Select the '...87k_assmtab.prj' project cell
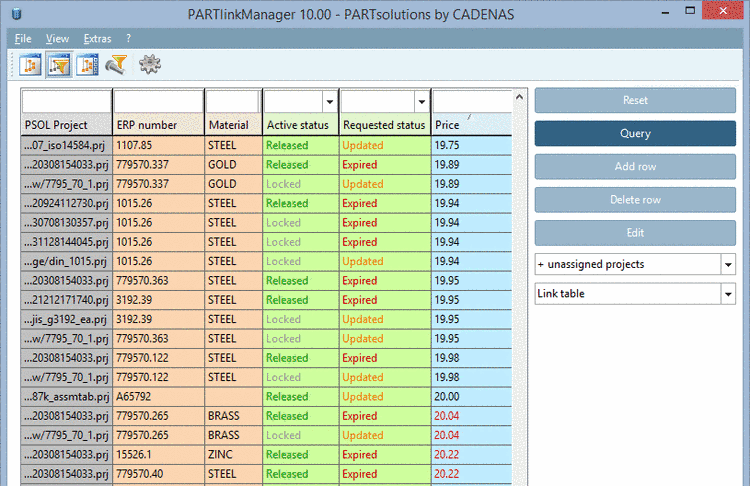Viewport: 750px width, 486px height. pos(66,397)
